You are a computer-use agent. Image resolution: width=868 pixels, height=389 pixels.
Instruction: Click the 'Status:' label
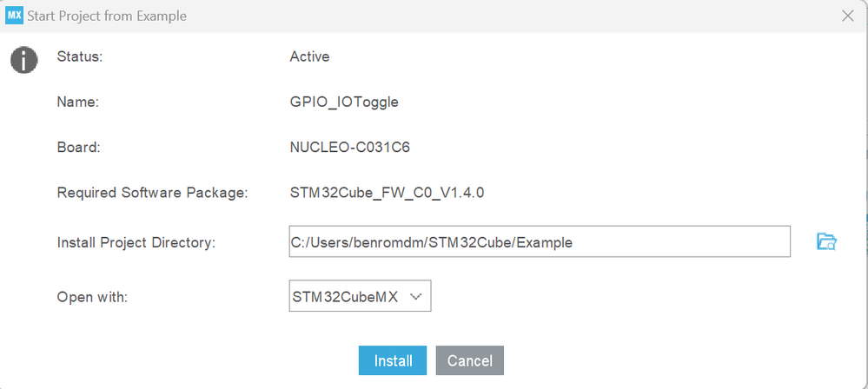click(80, 56)
